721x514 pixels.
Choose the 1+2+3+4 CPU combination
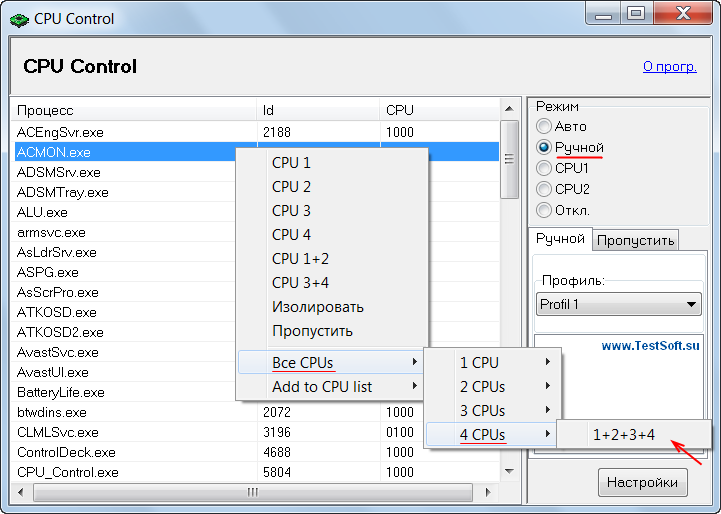(x=624, y=435)
